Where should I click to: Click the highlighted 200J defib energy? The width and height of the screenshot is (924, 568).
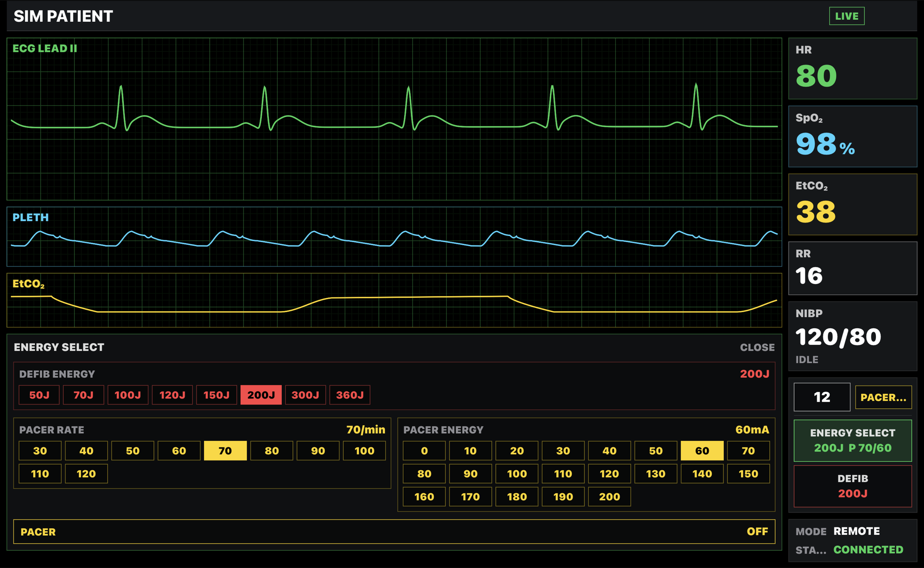click(261, 395)
